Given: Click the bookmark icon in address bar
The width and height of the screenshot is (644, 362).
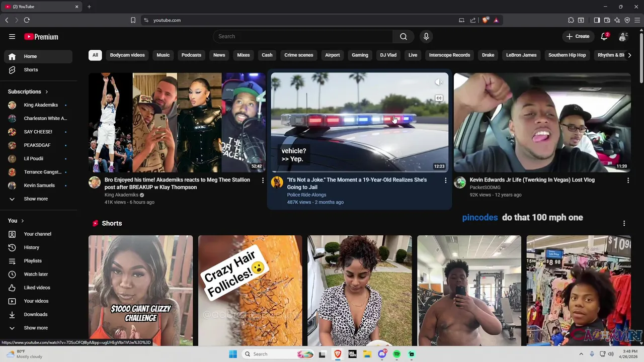Looking at the screenshot, I should [133, 20].
